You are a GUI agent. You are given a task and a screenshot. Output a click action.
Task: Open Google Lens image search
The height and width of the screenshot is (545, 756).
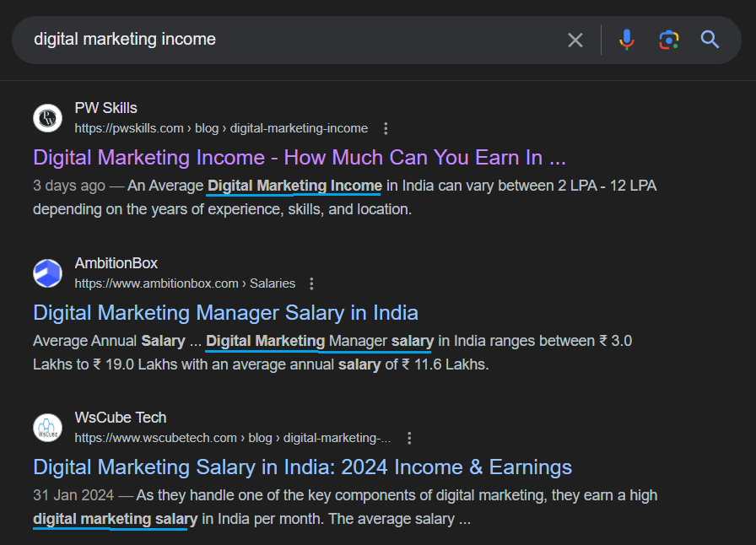point(668,40)
